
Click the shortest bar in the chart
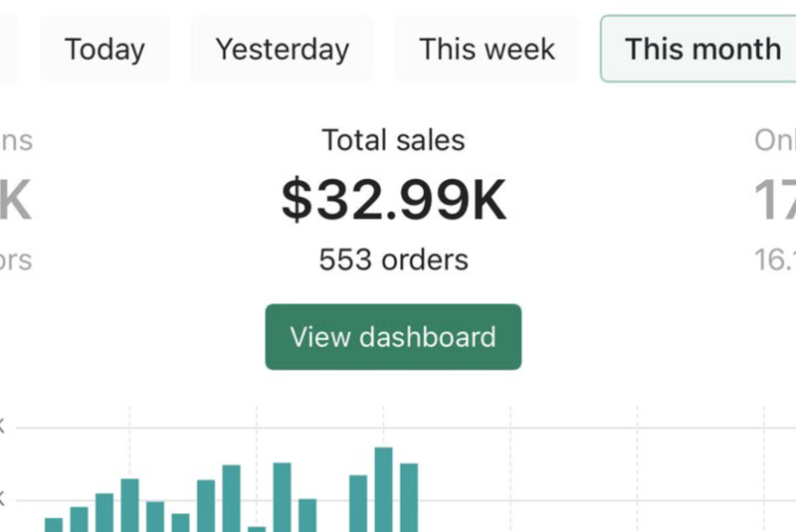pos(257,528)
